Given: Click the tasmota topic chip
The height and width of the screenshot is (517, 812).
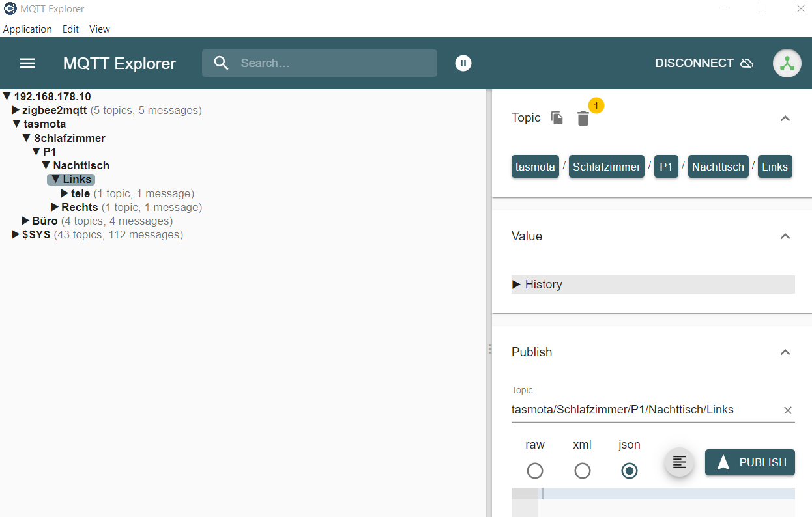Looking at the screenshot, I should tap(535, 167).
